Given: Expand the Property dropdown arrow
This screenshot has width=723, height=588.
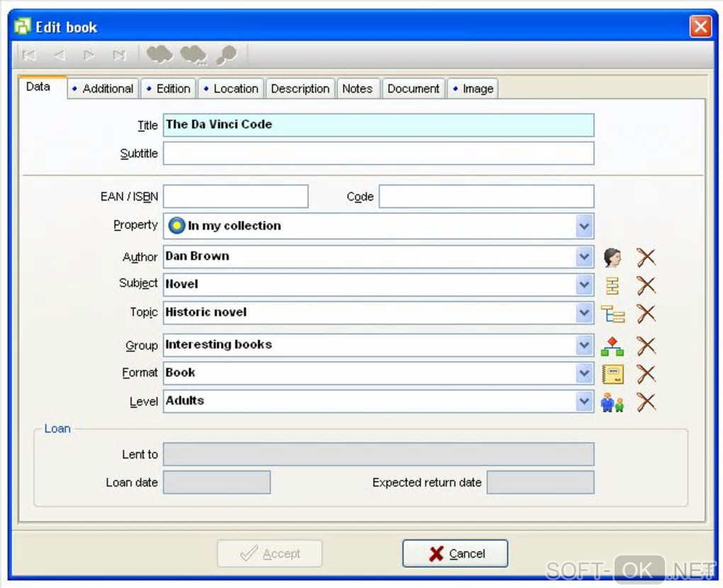Looking at the screenshot, I should click(584, 226).
